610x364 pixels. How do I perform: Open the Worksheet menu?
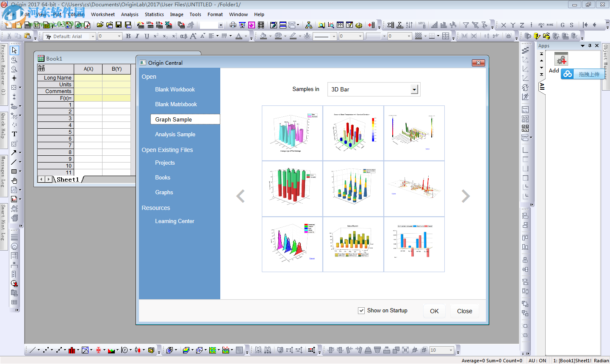[x=103, y=14]
